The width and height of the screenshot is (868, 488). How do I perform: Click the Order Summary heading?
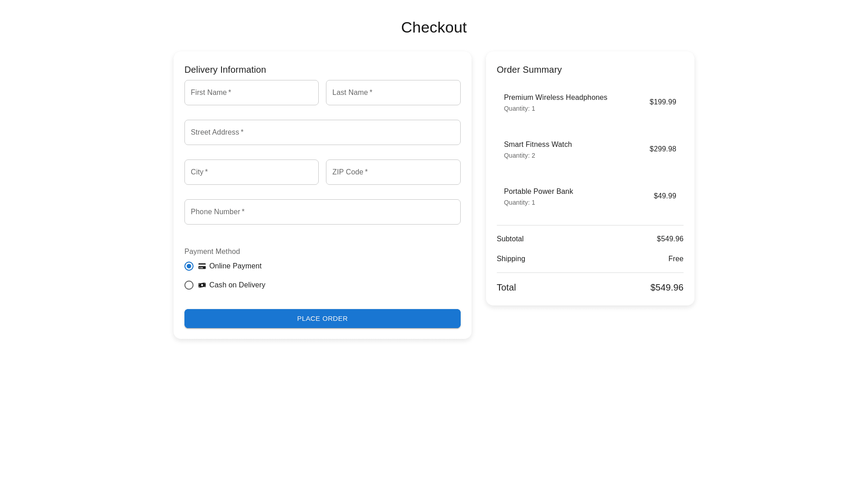(x=529, y=70)
